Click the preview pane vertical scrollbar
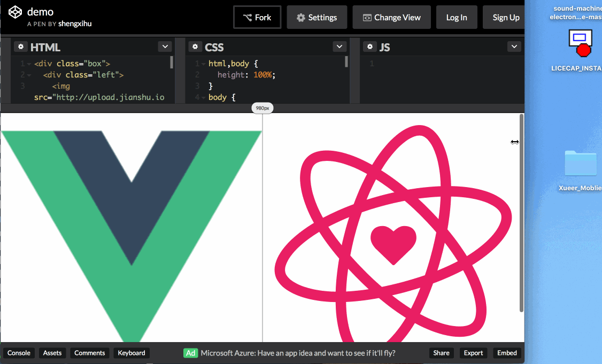This screenshot has width=602, height=364. (521, 213)
